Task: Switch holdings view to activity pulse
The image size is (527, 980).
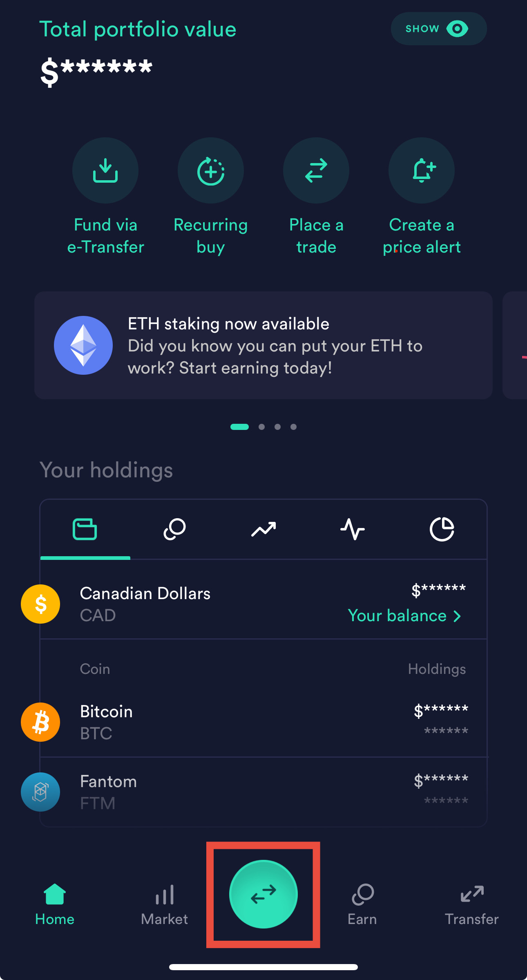Action: 353,529
